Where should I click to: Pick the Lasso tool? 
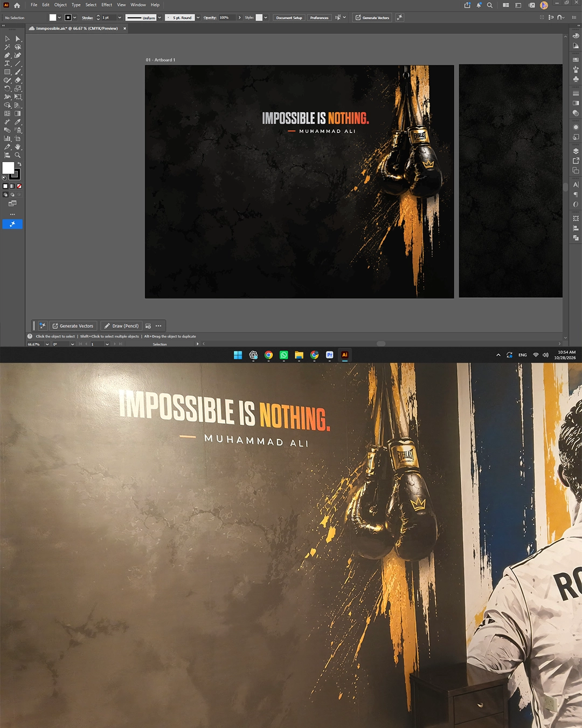click(18, 47)
